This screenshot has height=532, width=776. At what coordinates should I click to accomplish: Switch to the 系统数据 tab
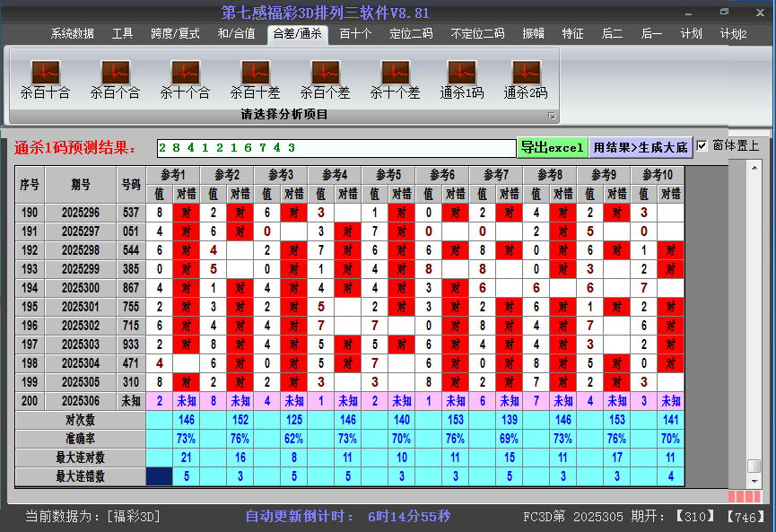tap(74, 33)
